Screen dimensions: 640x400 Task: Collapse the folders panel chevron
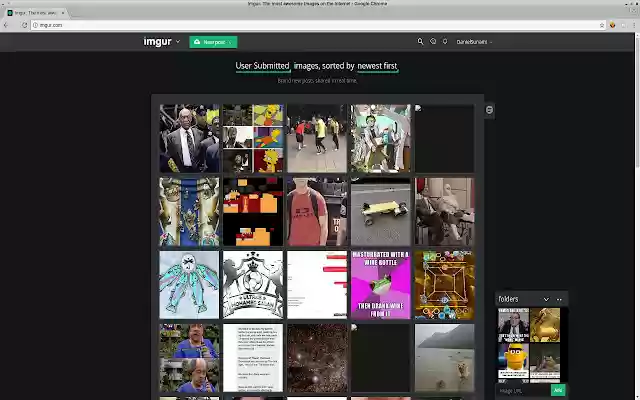coord(546,299)
